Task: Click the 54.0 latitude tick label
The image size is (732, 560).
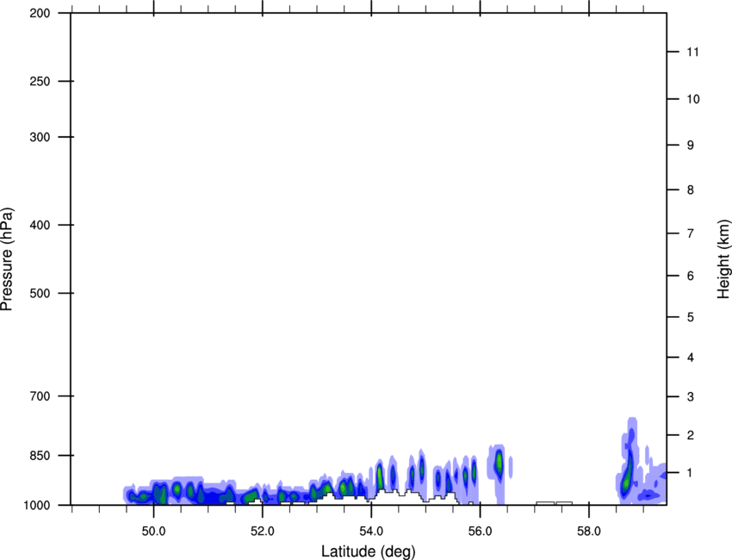Action: pyautogui.click(x=371, y=532)
